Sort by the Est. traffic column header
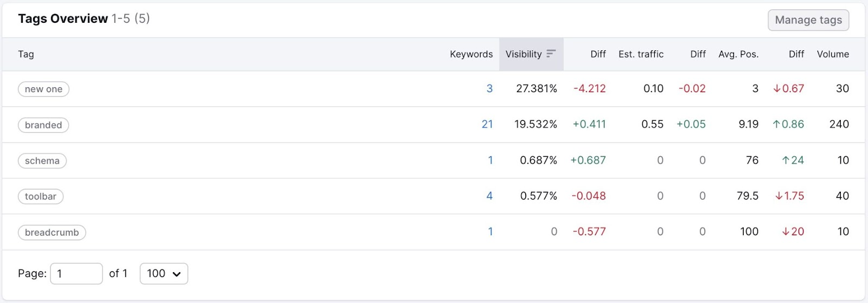 click(x=641, y=54)
